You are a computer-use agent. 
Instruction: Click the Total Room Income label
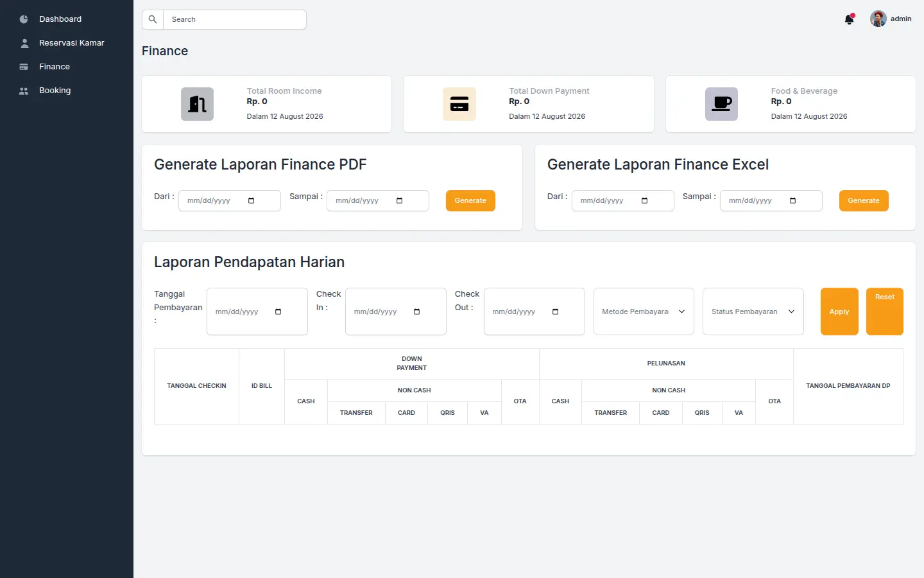(284, 91)
